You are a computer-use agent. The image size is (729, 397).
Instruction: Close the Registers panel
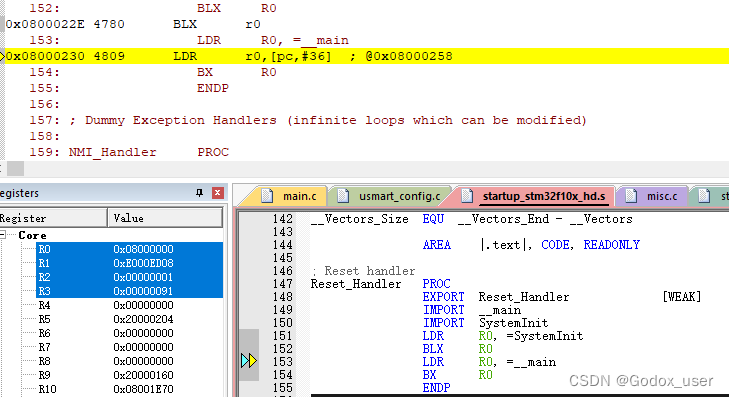tap(218, 192)
